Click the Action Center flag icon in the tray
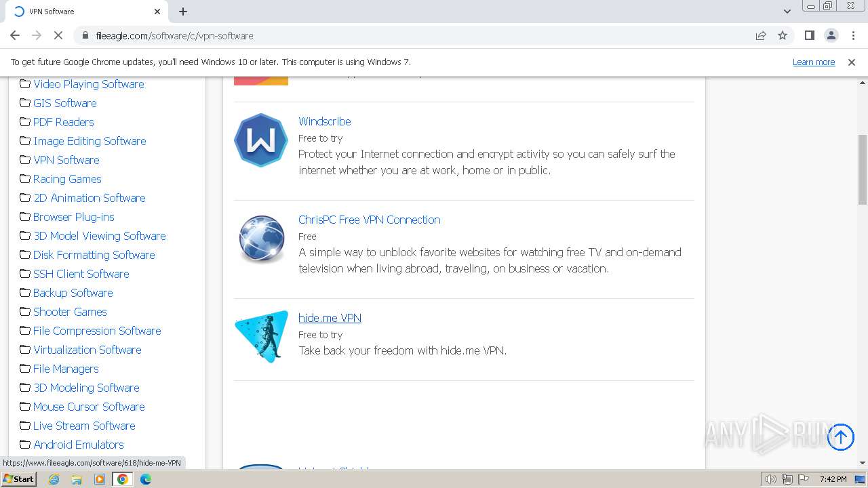This screenshot has height=488, width=868. 804,479
